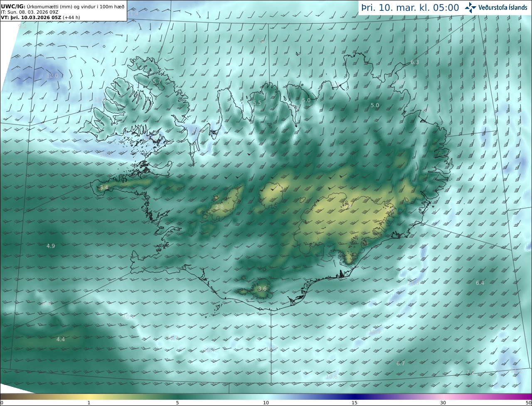Click the VT: þri. 10.03.2026 05Z line

pos(40,17)
